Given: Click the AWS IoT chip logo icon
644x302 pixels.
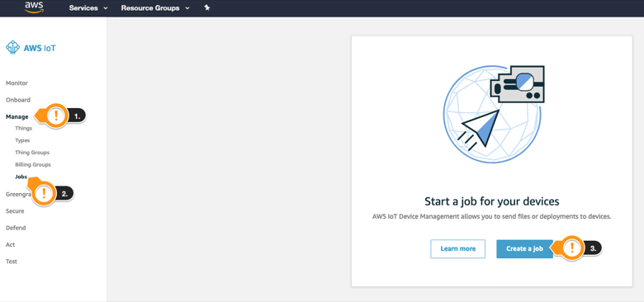Looking at the screenshot, I should click(x=12, y=48).
